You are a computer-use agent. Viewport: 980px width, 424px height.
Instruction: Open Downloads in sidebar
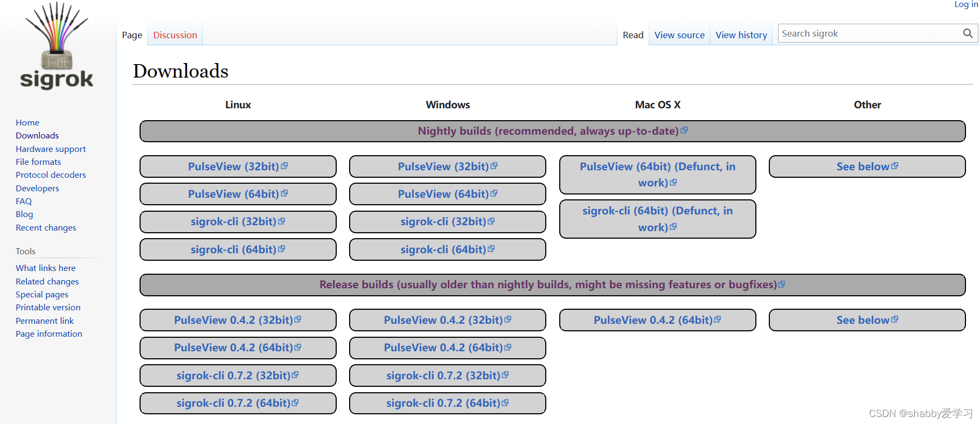tap(37, 136)
